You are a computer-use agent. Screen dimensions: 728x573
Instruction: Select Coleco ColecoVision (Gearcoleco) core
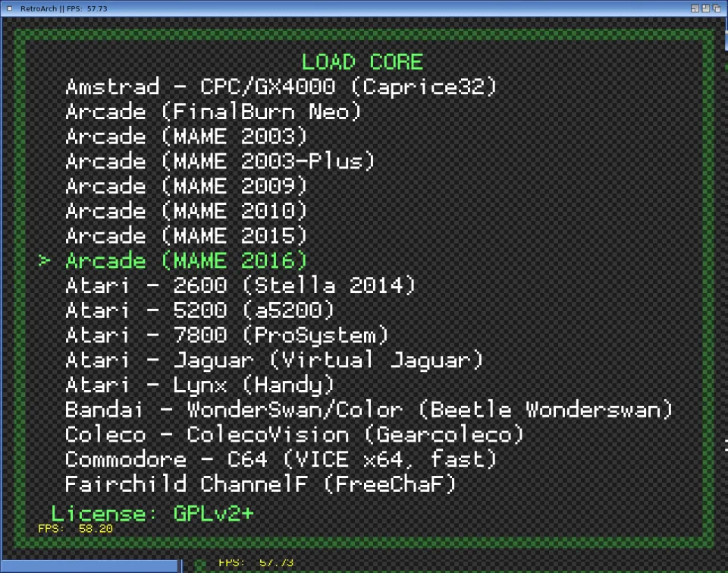294,435
